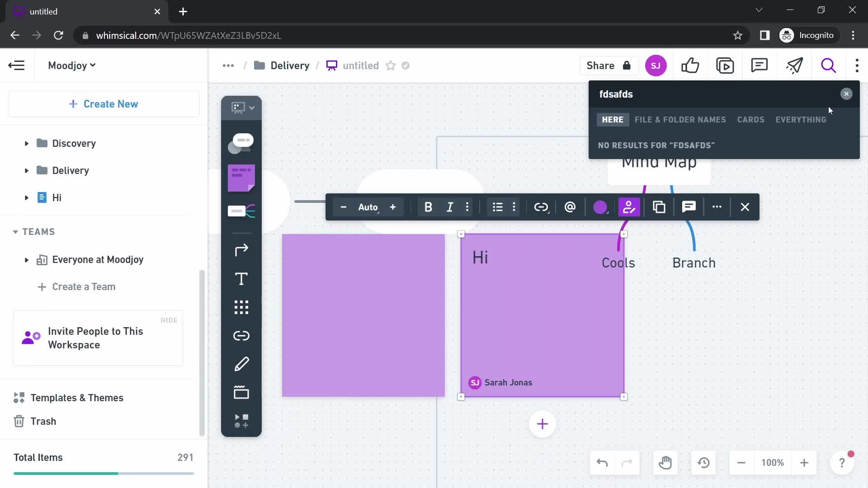
Task: Open breadcrumb ellipsis menu
Action: [x=228, y=66]
